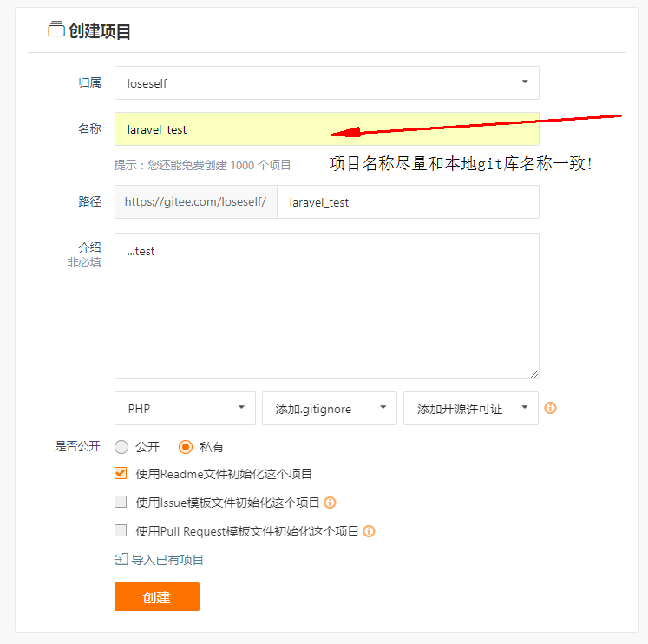Click the info icon next to Pull Request模板 option
The height and width of the screenshot is (644, 648).
[369, 531]
